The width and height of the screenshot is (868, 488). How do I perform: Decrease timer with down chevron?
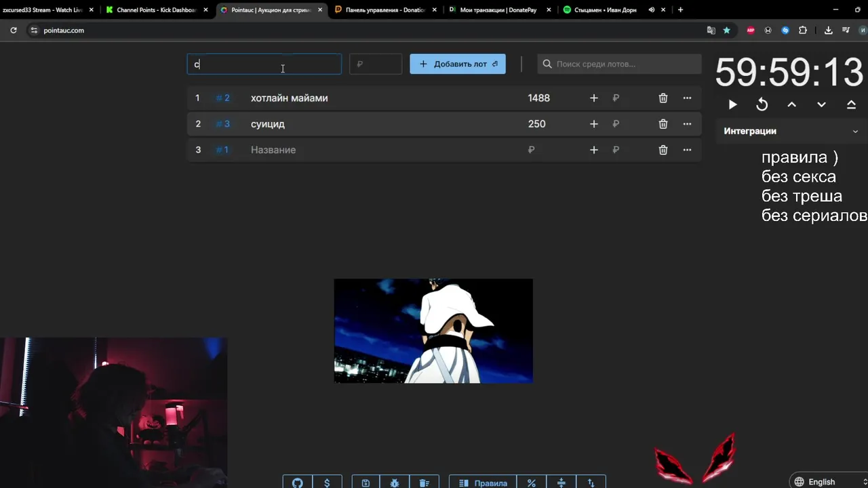tap(821, 104)
